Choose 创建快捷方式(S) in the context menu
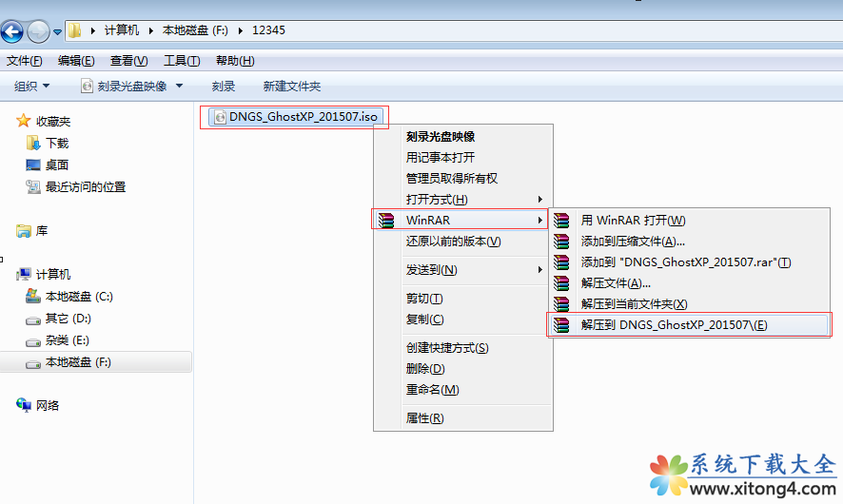Image resolution: width=843 pixels, height=504 pixels. (x=447, y=348)
